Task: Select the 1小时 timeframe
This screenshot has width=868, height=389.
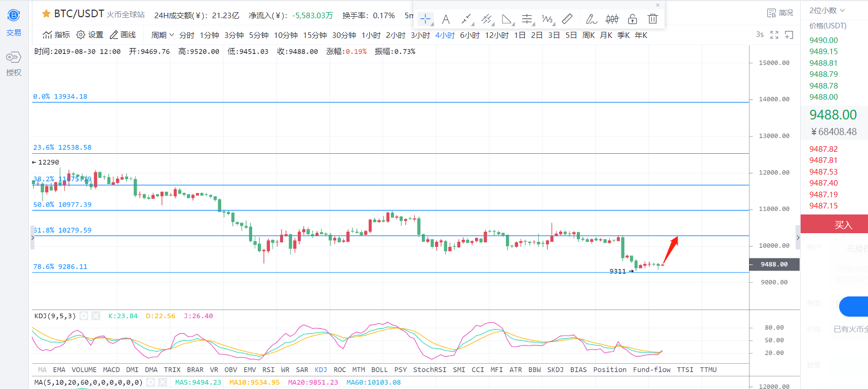Action: pos(371,35)
